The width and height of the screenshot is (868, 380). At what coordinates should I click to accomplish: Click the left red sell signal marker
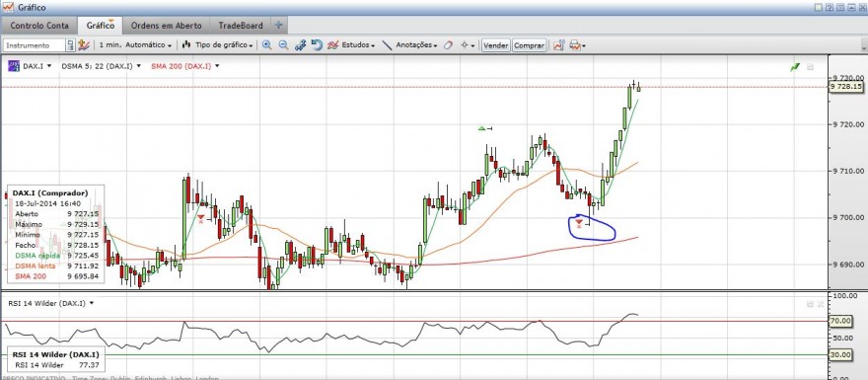[x=200, y=218]
